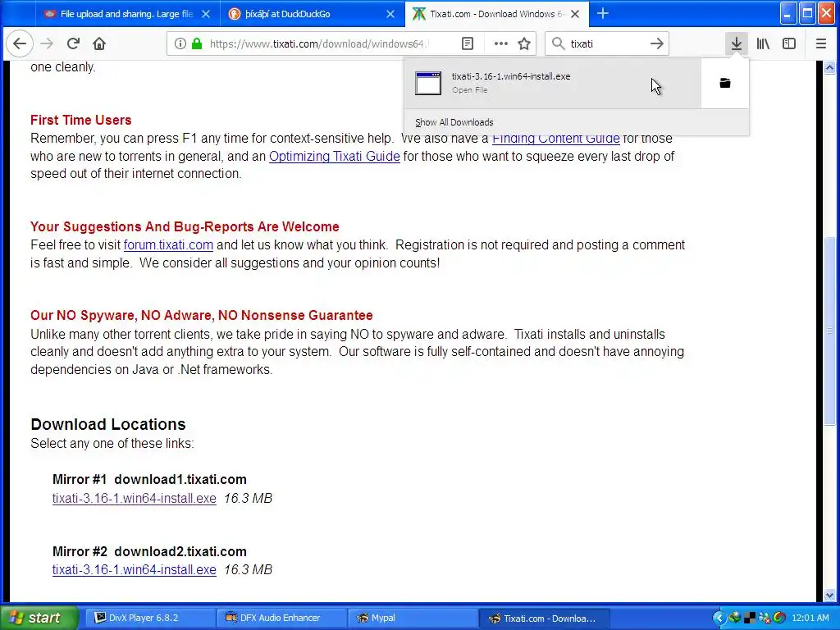
Task: Click the forward navigation arrow
Action: point(47,43)
